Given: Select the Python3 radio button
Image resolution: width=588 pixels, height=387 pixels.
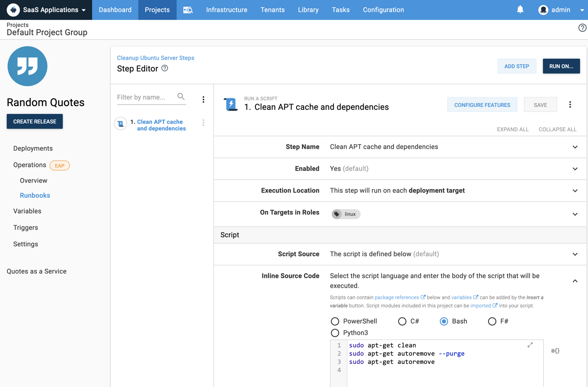Looking at the screenshot, I should tap(335, 333).
